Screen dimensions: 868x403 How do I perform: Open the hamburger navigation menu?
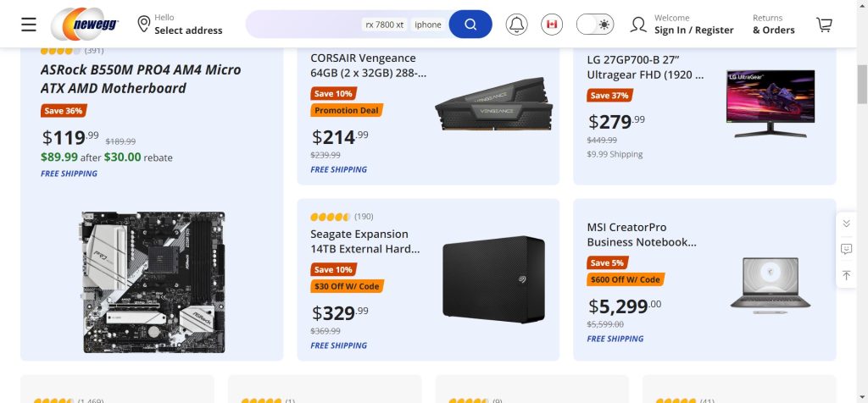pyautogui.click(x=29, y=24)
